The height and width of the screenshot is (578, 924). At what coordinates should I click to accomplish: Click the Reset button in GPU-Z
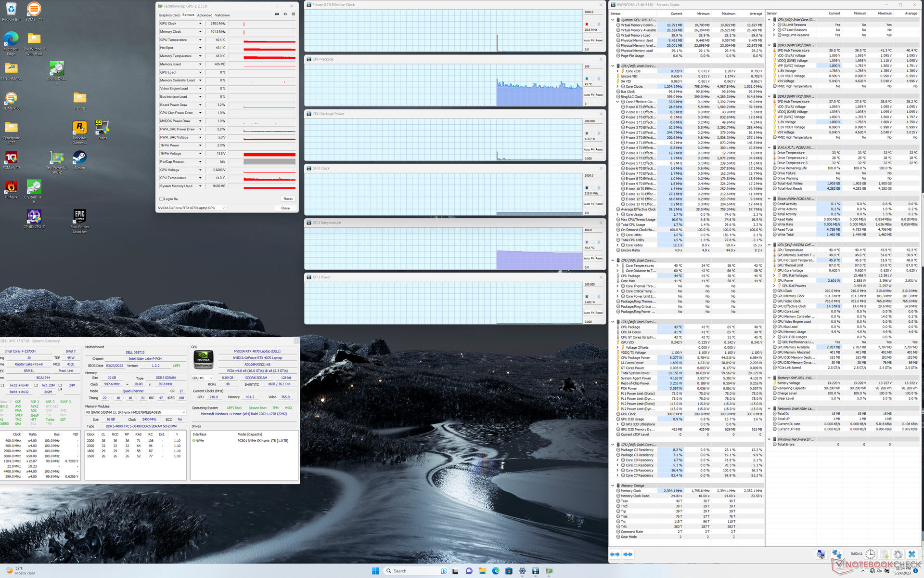tap(288, 199)
